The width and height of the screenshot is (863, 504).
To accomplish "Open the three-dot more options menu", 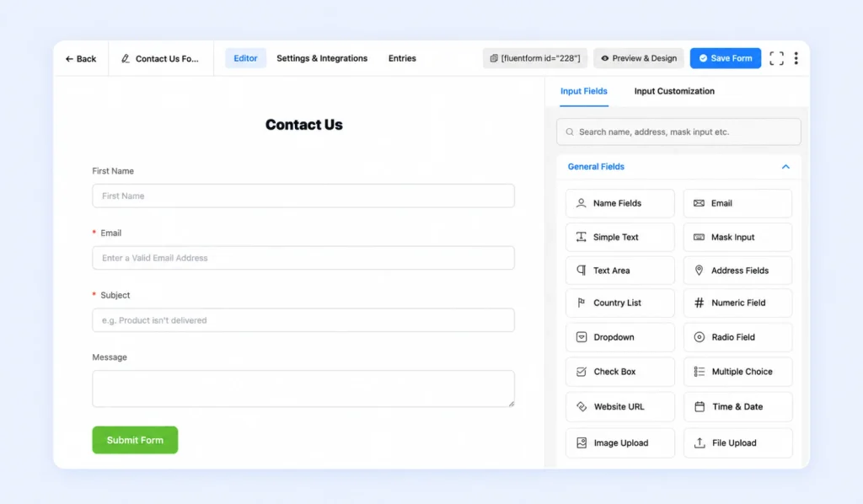I will tap(796, 58).
